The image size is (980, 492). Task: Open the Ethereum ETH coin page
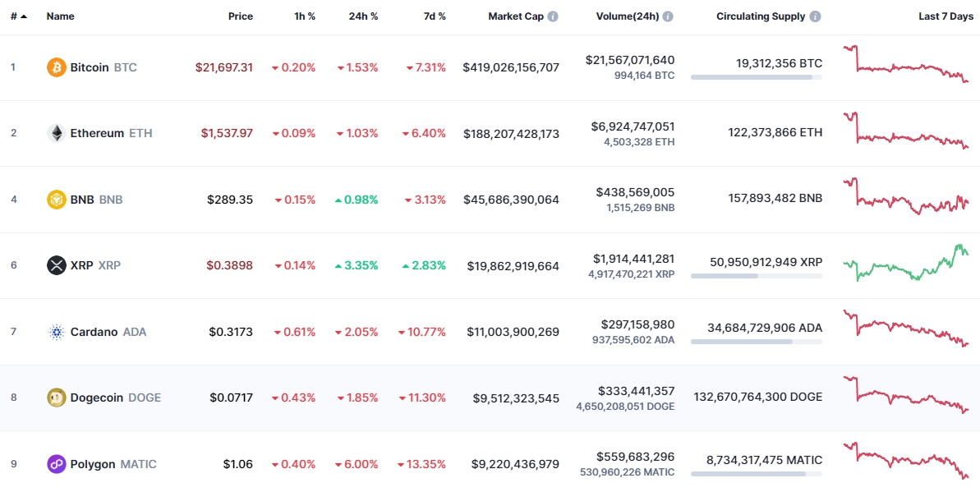tap(111, 133)
